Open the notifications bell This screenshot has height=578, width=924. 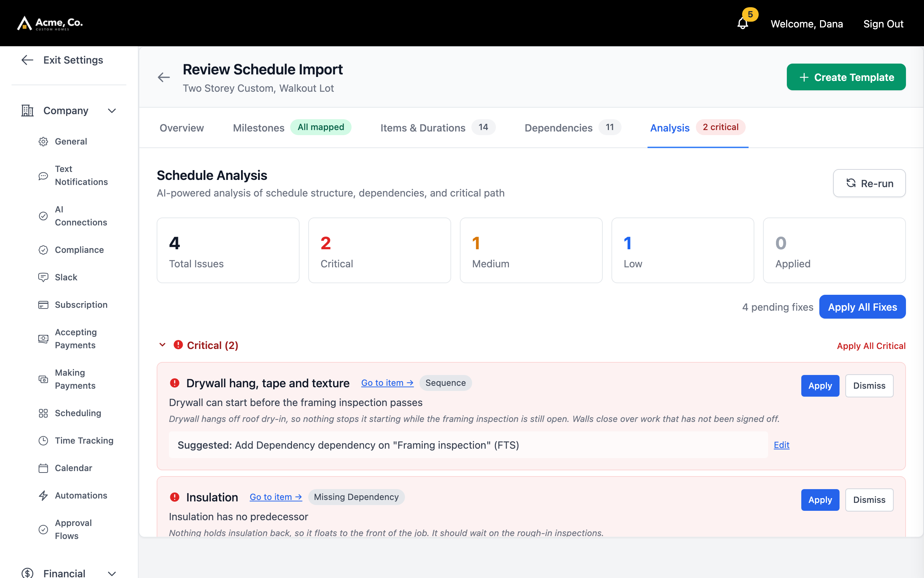[742, 24]
